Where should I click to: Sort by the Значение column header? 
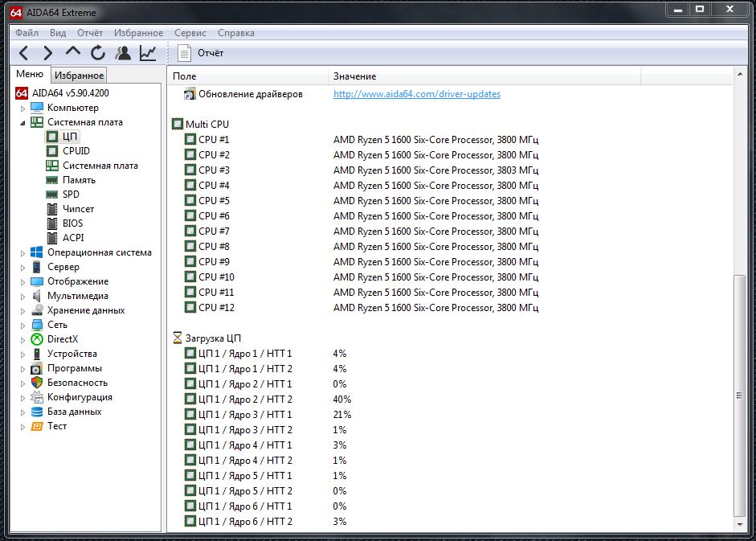coord(484,76)
